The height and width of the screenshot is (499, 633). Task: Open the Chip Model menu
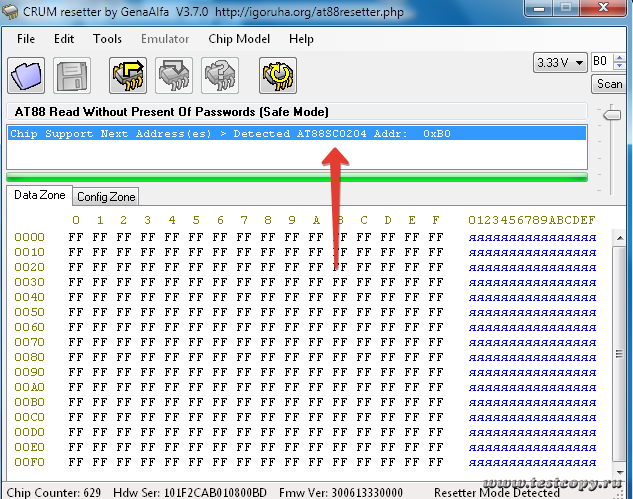point(239,39)
